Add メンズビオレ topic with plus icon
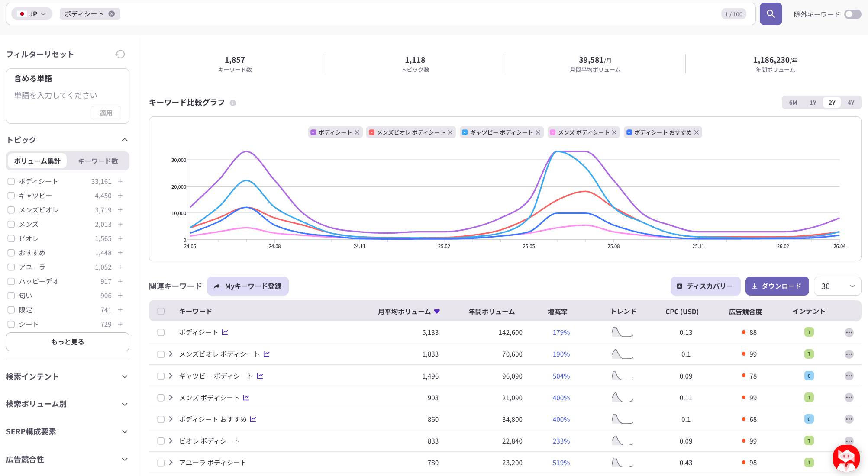The width and height of the screenshot is (868, 476). 120,210
